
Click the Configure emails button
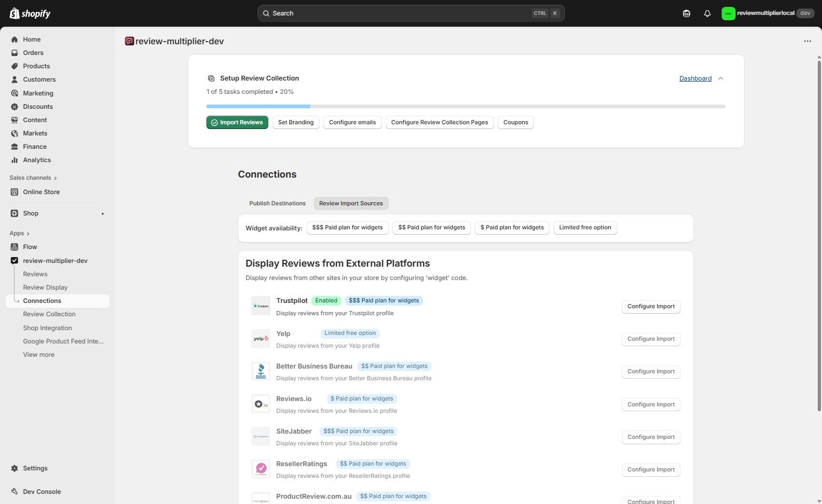point(353,123)
